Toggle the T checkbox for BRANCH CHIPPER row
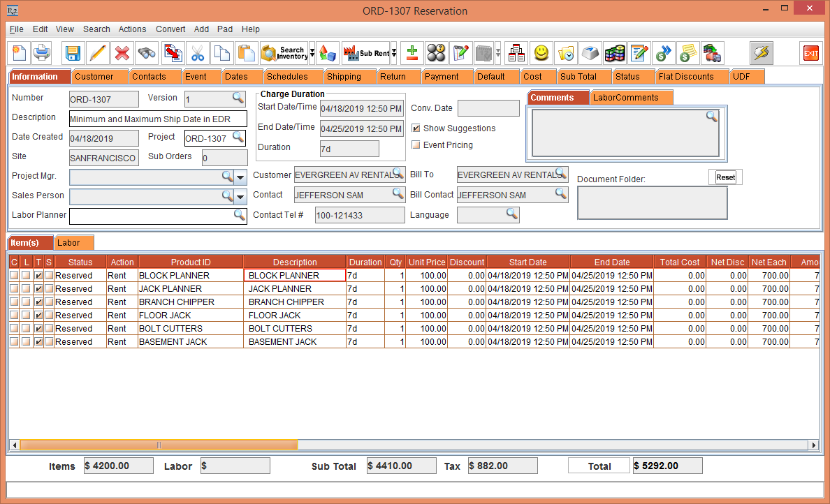The height and width of the screenshot is (504, 830). point(38,302)
